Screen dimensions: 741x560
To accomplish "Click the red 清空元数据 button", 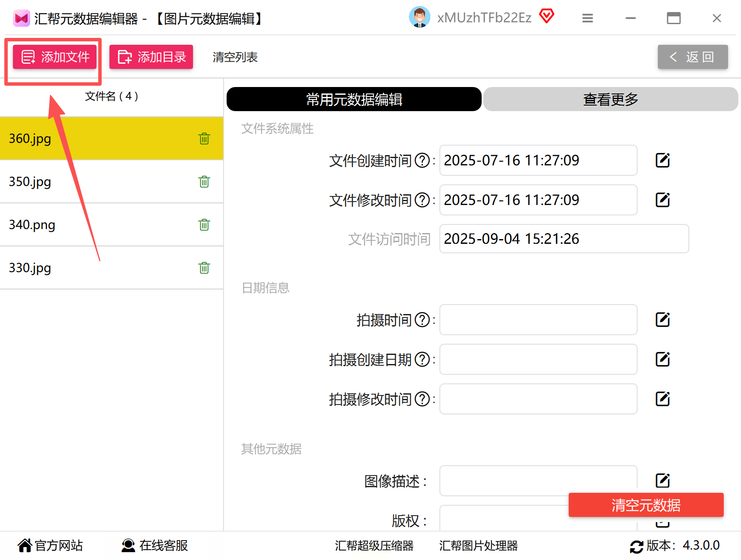I will [646, 505].
